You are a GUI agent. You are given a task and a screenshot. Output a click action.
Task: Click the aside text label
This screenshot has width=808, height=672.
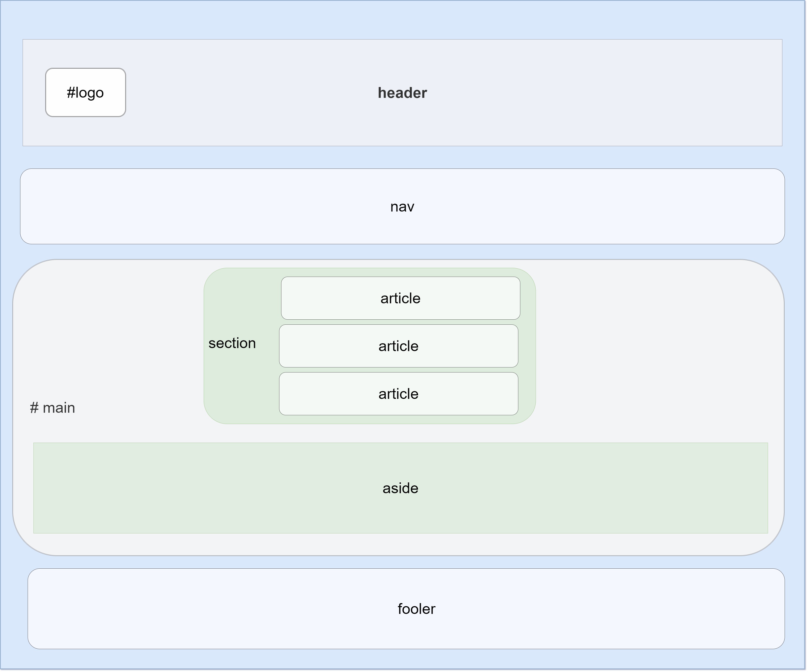(x=400, y=488)
